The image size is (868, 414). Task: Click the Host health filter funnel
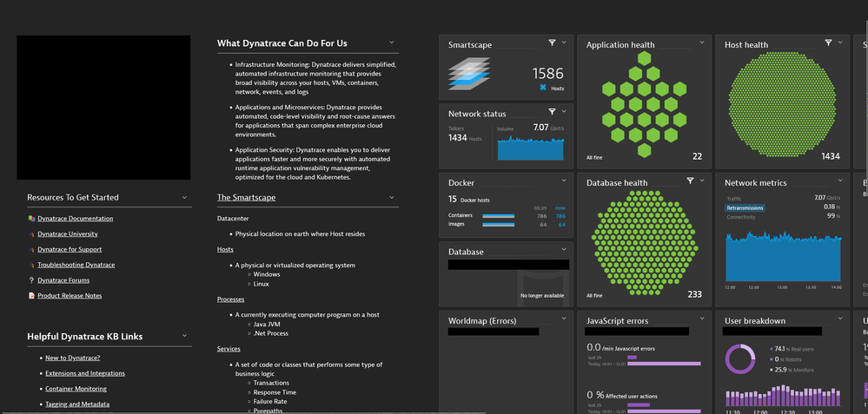point(828,43)
